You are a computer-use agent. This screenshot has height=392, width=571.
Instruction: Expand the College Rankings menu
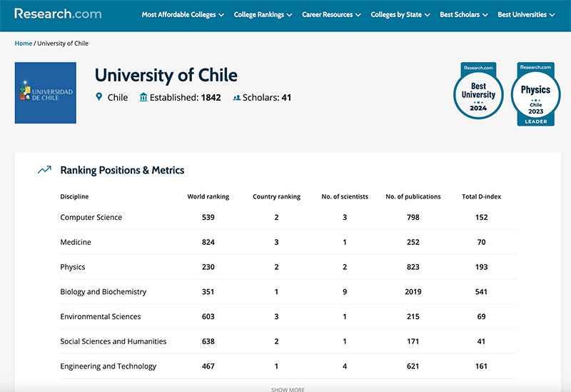tap(263, 14)
